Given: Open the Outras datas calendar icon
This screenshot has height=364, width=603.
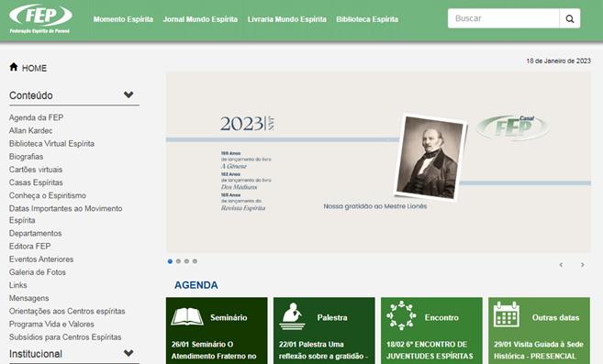Looking at the screenshot, I should (506, 314).
